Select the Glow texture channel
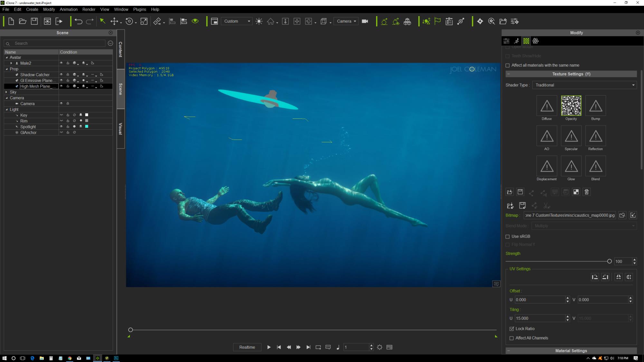Viewport: 644px width, 362px height. coord(571,166)
